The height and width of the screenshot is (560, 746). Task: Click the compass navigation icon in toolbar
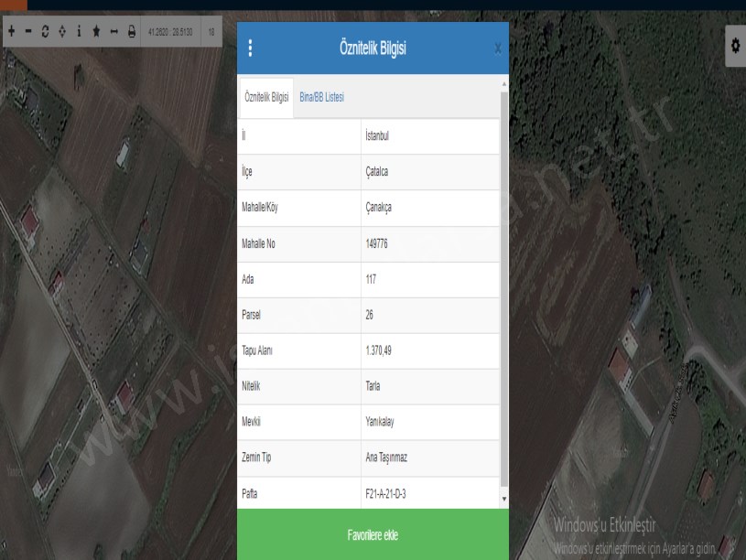click(61, 30)
